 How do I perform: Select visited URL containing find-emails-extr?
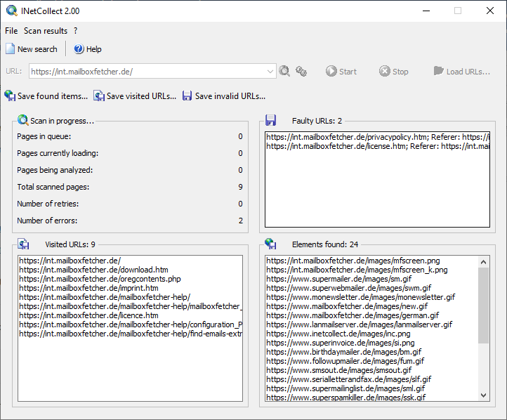tap(131, 334)
